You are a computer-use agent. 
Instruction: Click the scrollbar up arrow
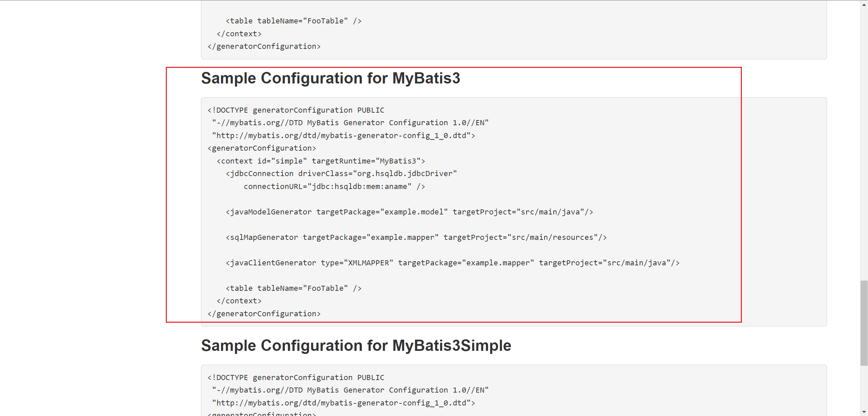tap(864, 4)
